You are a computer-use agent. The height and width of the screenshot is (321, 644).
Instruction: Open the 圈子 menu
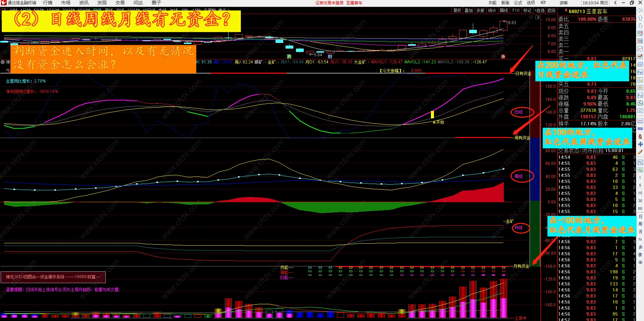(156, 3)
